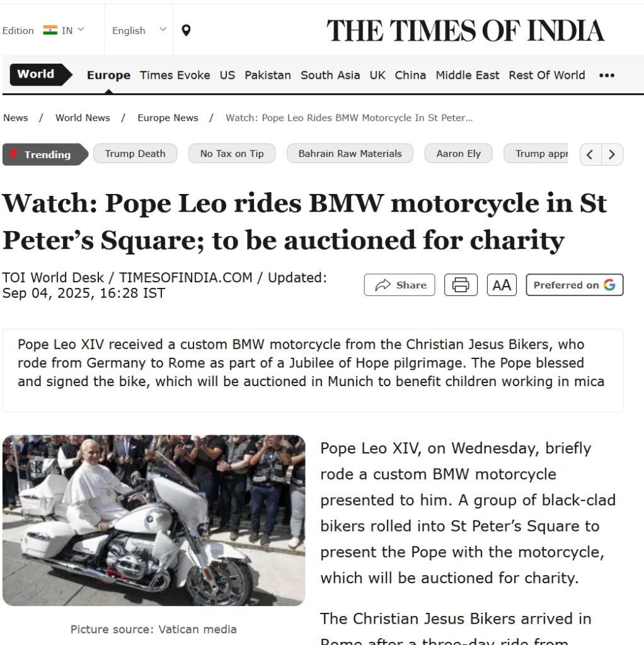Click the AA font size icon
Image resolution: width=644 pixels, height=645 pixels.
point(502,285)
